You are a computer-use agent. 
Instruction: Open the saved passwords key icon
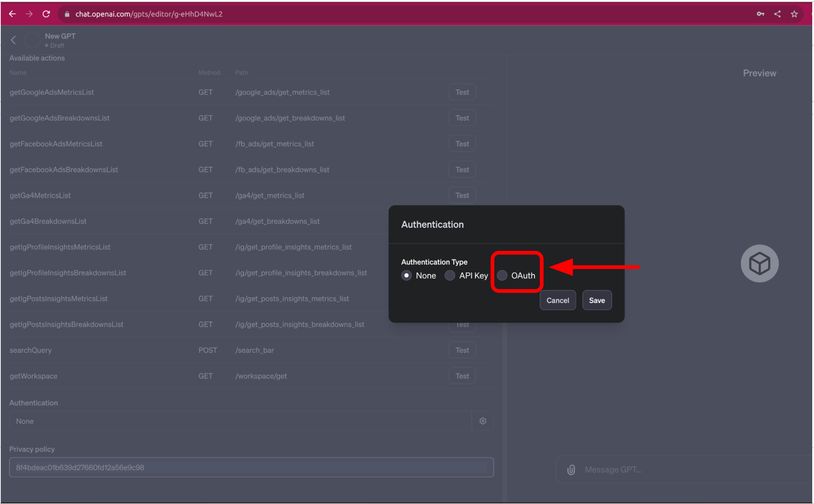pyautogui.click(x=760, y=14)
